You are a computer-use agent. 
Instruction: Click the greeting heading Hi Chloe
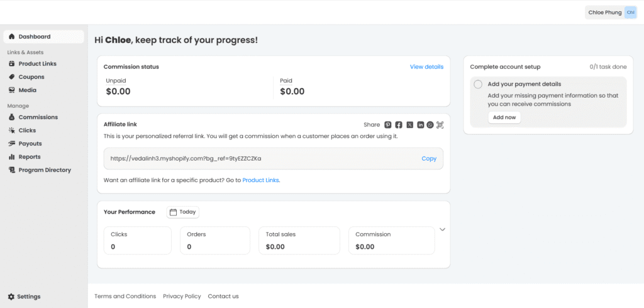coord(176,40)
